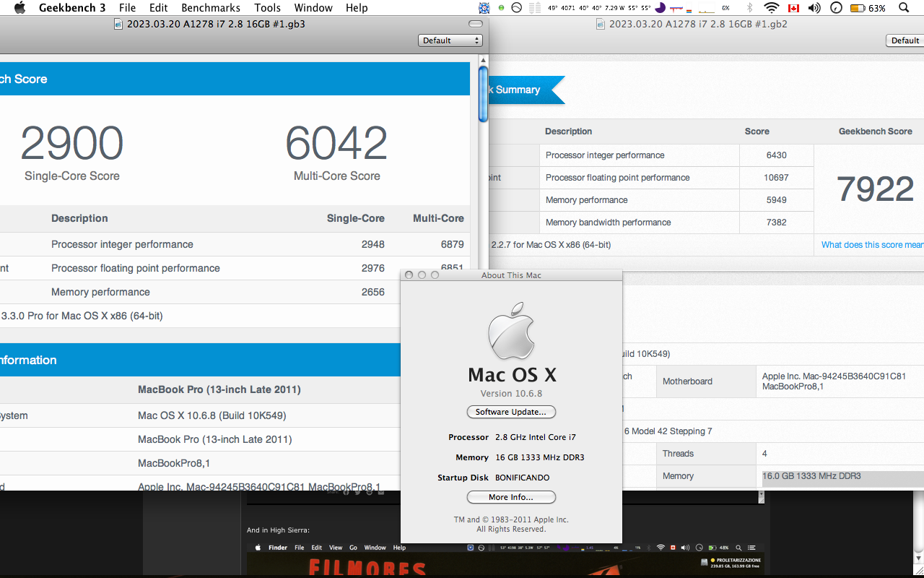Click the 5949 memory performance score
Screen dimensions: 924x578
click(777, 200)
